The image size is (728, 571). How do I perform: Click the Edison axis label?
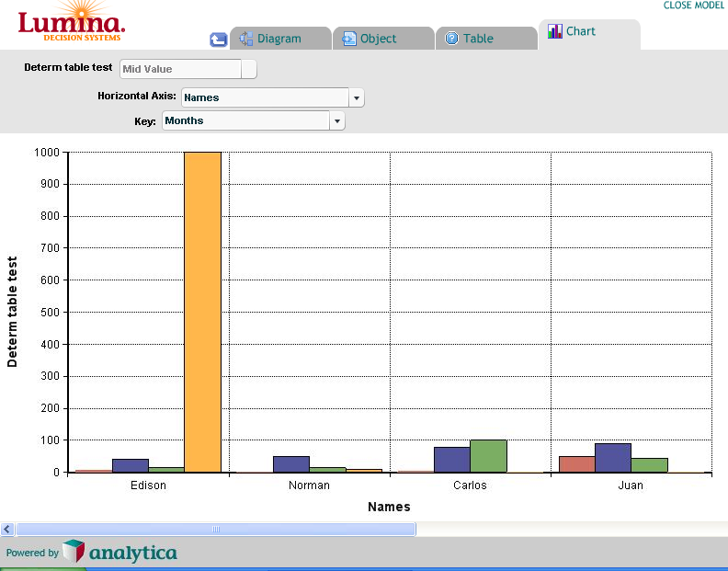(x=148, y=485)
